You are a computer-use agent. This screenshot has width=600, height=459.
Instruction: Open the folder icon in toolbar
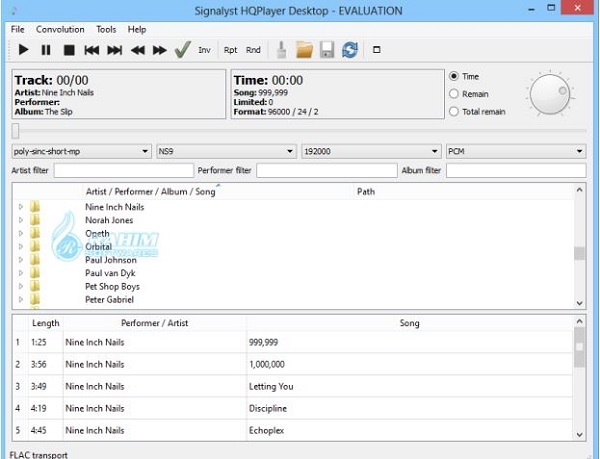tap(305, 50)
